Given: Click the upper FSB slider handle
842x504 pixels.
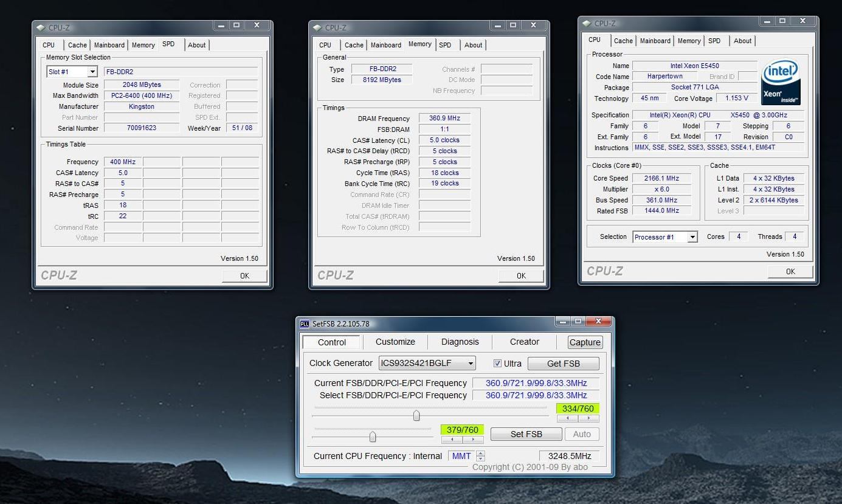Looking at the screenshot, I should coord(416,416).
